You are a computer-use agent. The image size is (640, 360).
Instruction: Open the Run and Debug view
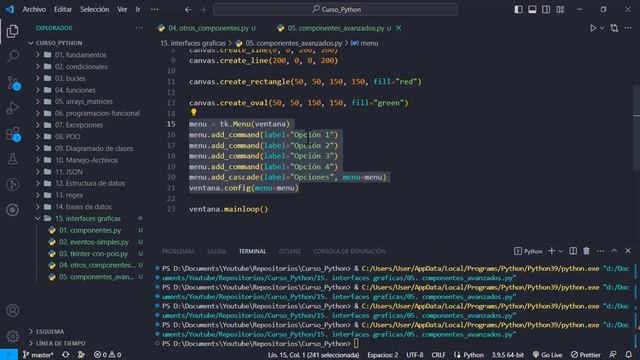(12, 109)
